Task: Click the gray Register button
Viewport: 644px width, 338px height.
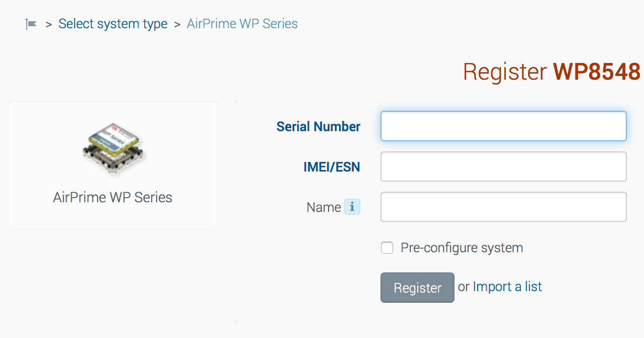Action: tap(417, 288)
